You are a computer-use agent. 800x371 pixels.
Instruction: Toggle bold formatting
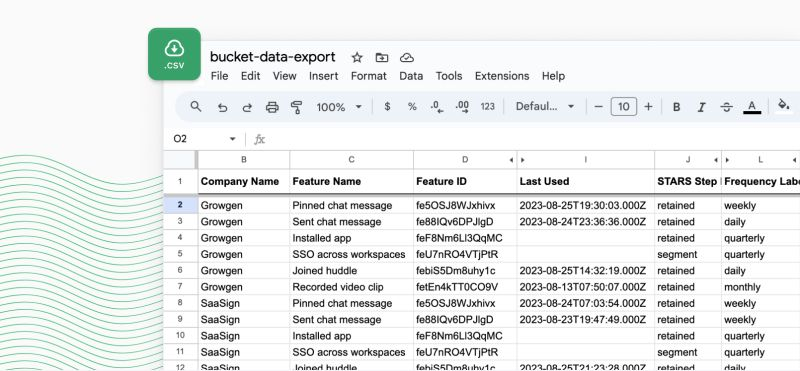[x=677, y=107]
